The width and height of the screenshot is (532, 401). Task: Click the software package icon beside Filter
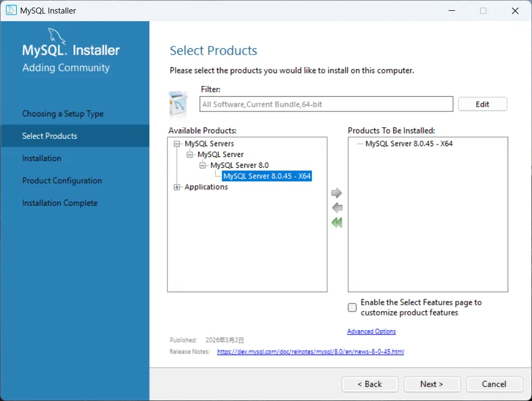click(178, 104)
